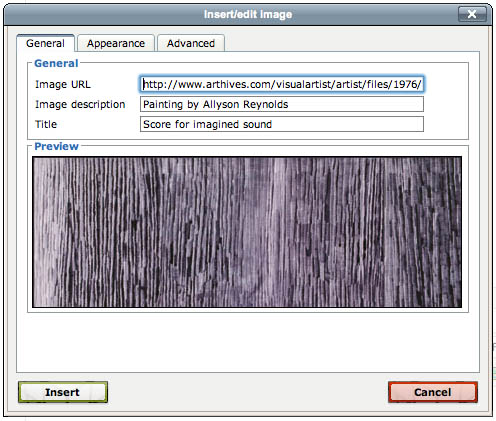Screen dimensions: 496x421
Task: Click the 'Preview' section heading
Action: point(56,146)
